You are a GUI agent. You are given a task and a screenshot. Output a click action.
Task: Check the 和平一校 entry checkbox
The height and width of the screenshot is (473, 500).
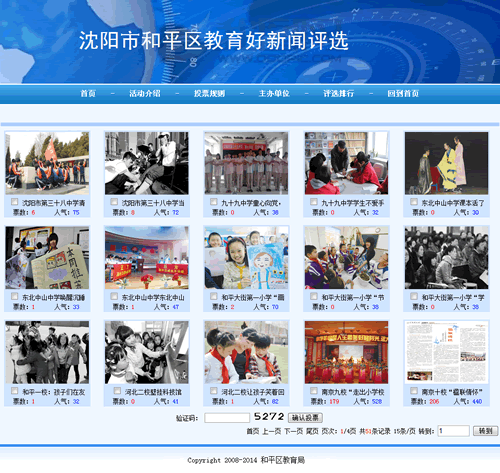(14, 391)
